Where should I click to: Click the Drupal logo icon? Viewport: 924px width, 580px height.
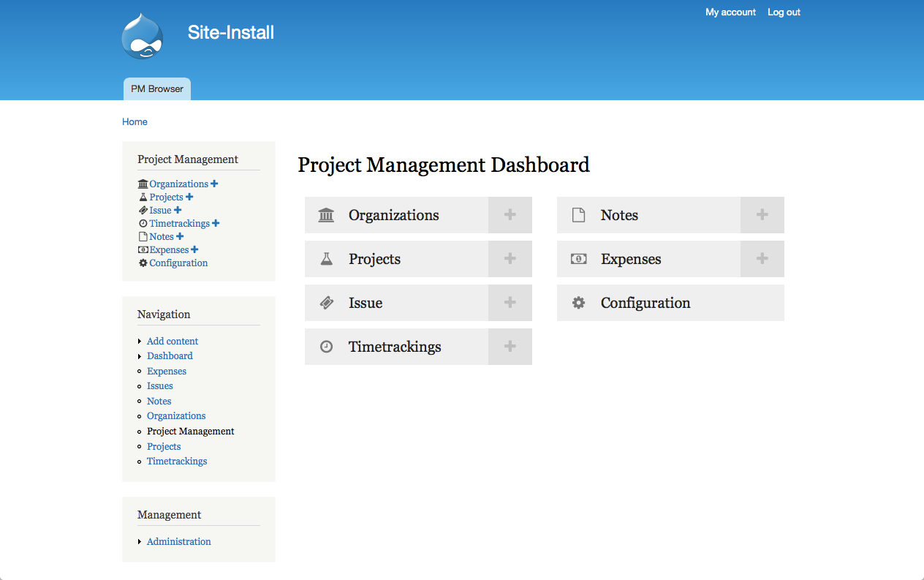(x=142, y=37)
